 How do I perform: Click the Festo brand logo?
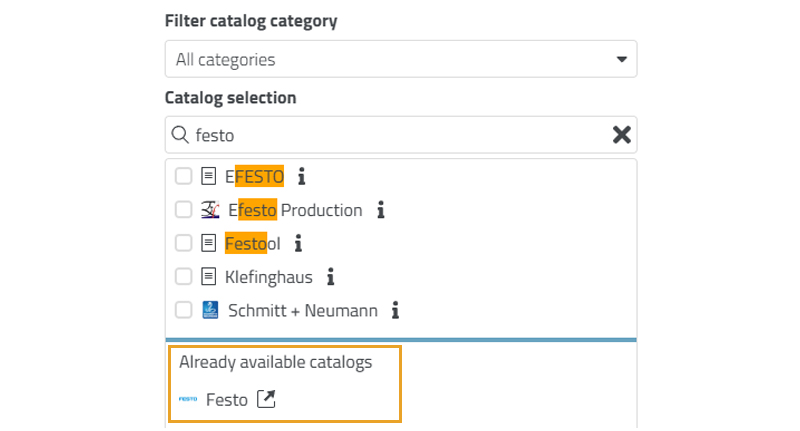click(188, 399)
